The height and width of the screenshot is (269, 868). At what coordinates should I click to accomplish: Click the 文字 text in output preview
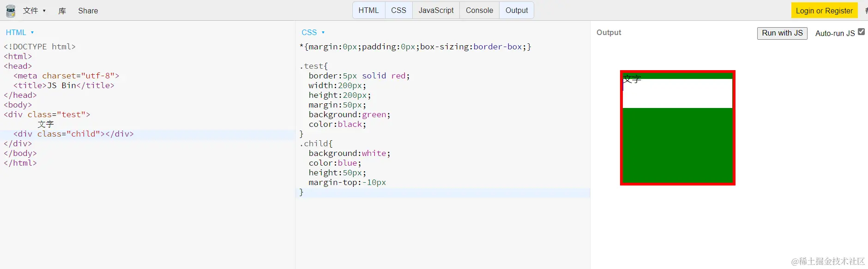pos(632,79)
